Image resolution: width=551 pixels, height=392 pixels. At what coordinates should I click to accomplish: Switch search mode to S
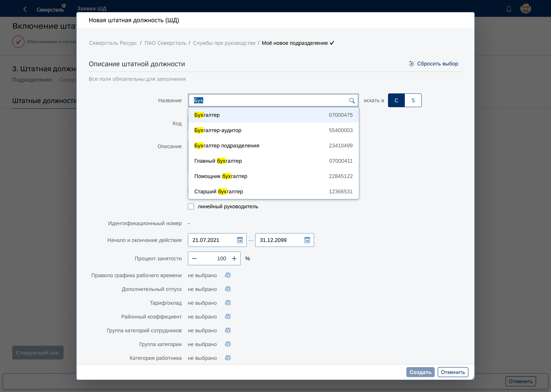413,100
